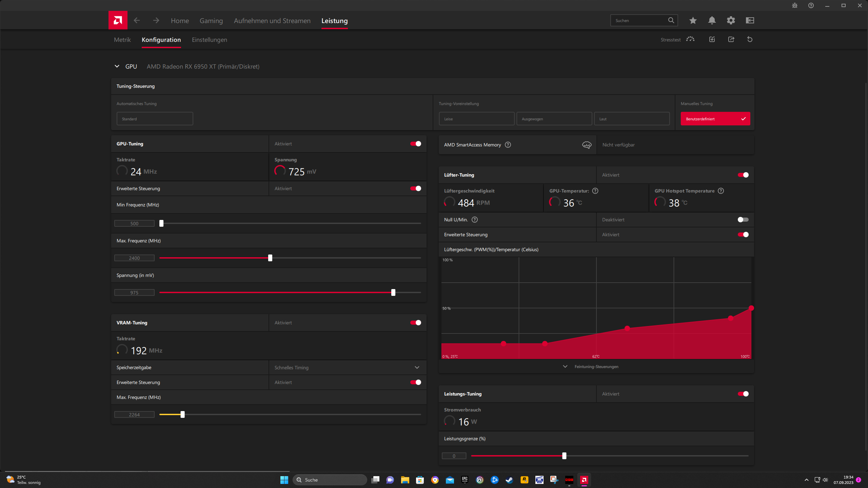Click the import tuning profile icon
868x488 pixels.
tap(712, 39)
